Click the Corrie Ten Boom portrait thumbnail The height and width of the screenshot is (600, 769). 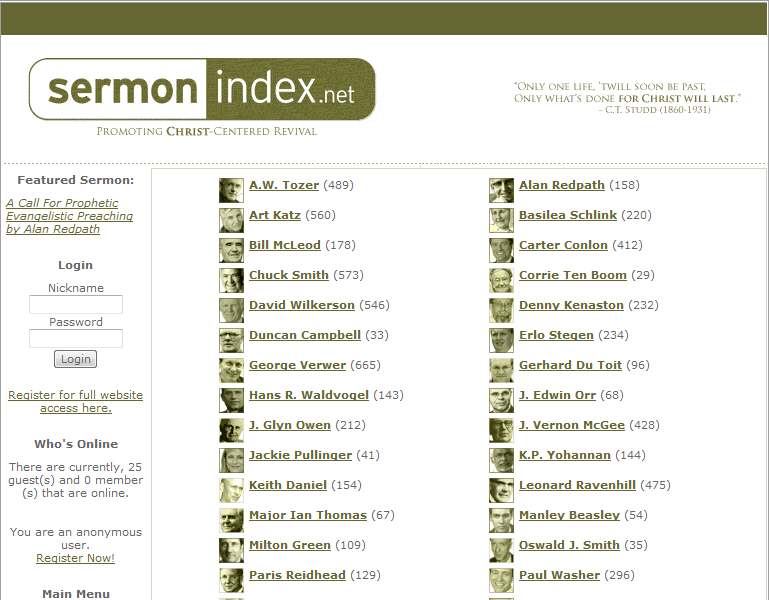tap(501, 280)
